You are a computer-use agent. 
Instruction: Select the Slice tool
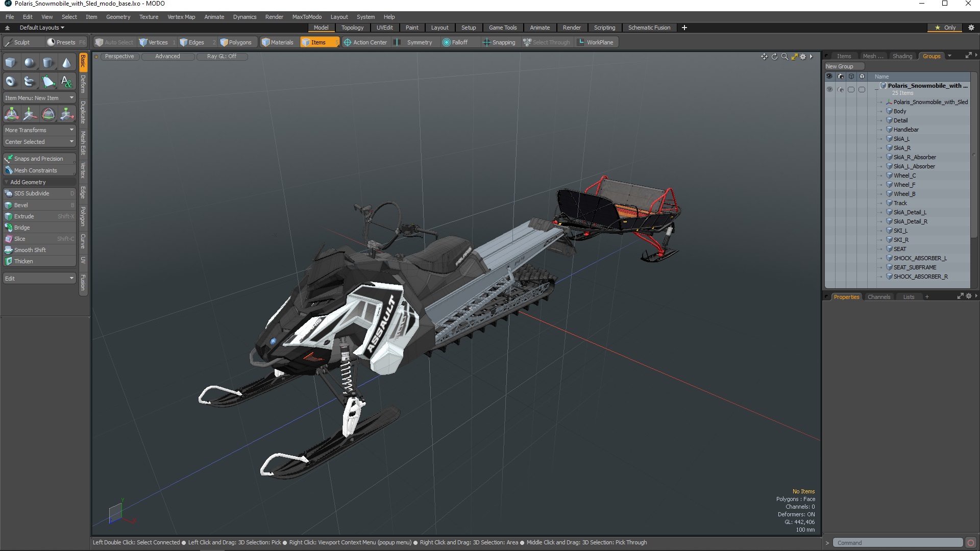[x=39, y=239]
